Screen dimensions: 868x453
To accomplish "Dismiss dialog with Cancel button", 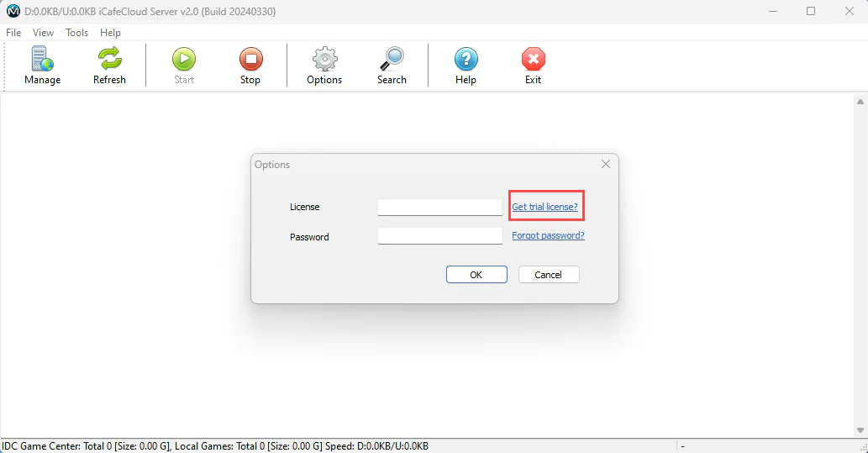I will (x=549, y=275).
